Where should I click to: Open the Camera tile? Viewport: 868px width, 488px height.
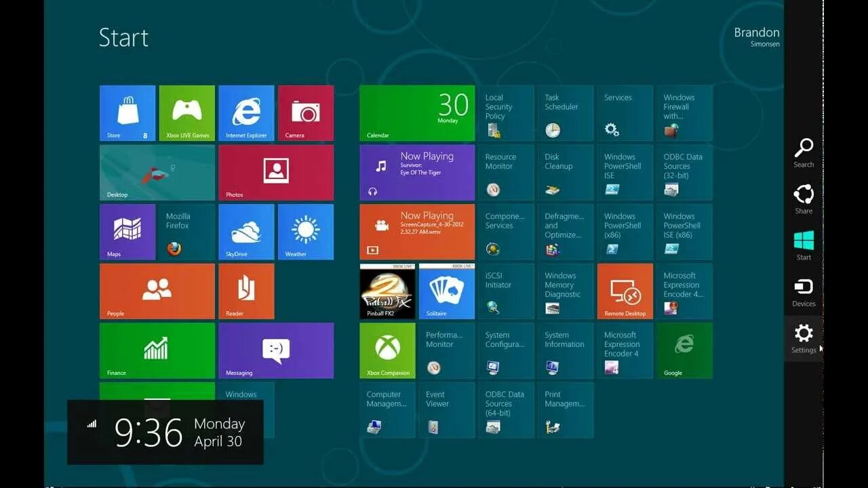tap(306, 113)
